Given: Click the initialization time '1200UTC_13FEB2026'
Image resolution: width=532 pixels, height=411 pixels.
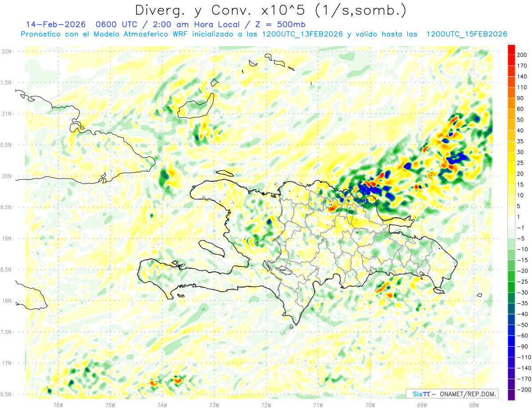Looking at the screenshot, I should [x=302, y=34].
